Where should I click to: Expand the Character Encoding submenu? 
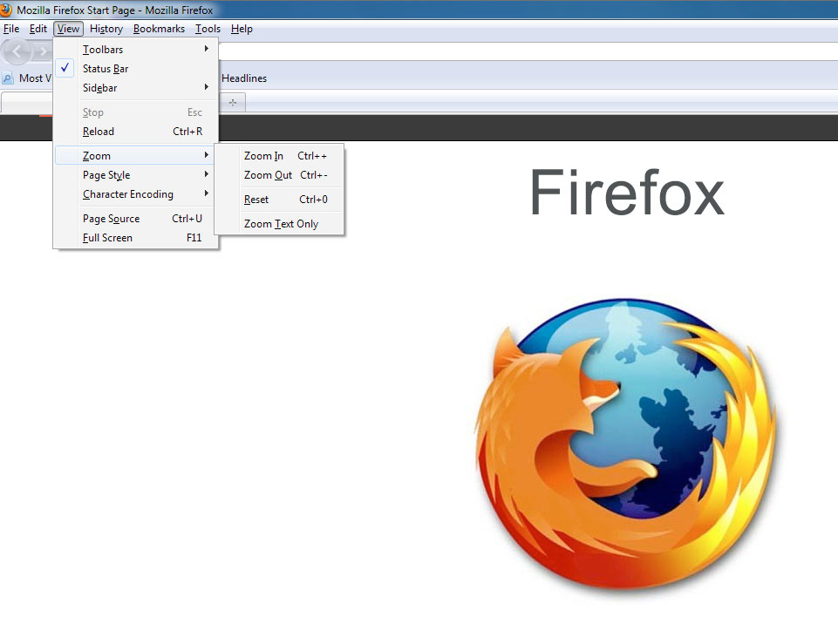(x=136, y=193)
